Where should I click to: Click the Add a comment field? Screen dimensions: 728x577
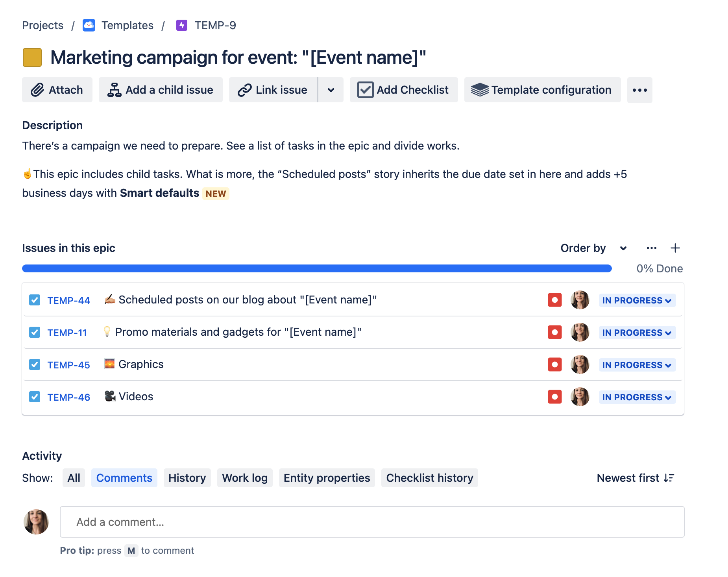pos(372,522)
